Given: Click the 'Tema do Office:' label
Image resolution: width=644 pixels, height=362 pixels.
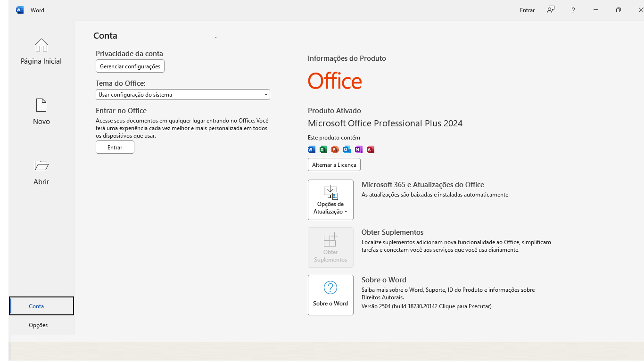Looking at the screenshot, I should (x=121, y=83).
